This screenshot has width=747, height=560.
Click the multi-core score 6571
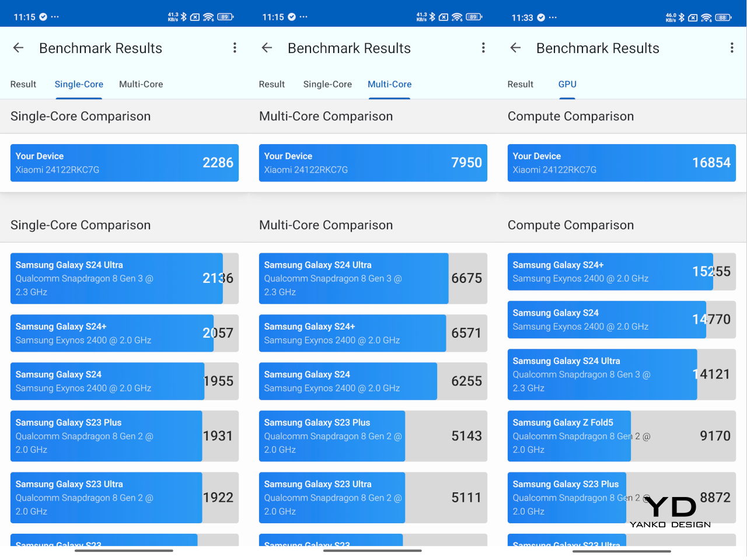[466, 333]
